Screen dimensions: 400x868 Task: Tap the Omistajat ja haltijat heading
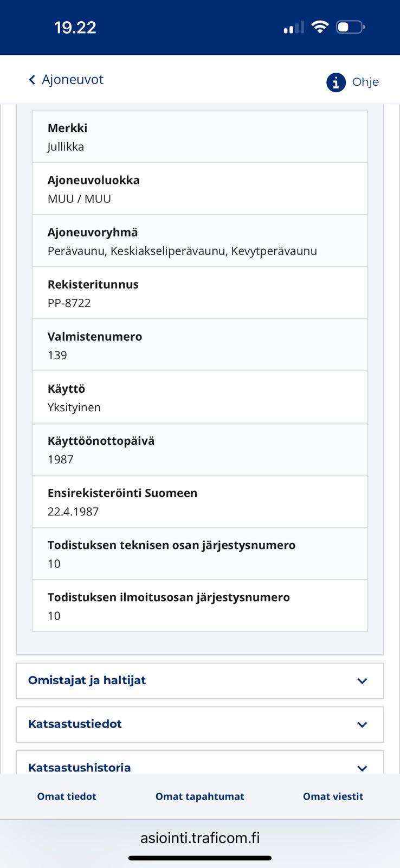(87, 680)
